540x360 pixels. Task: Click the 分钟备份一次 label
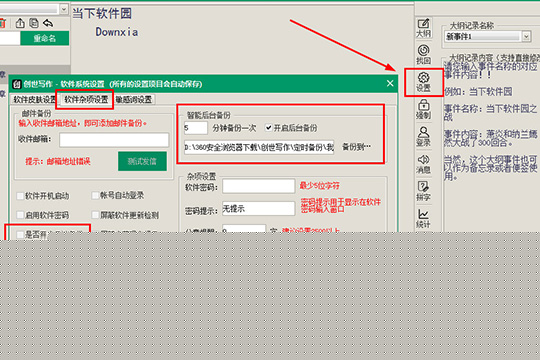[234, 128]
